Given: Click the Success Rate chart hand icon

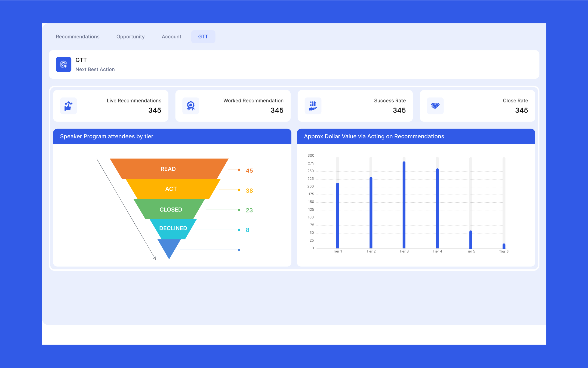Looking at the screenshot, I should point(313,106).
